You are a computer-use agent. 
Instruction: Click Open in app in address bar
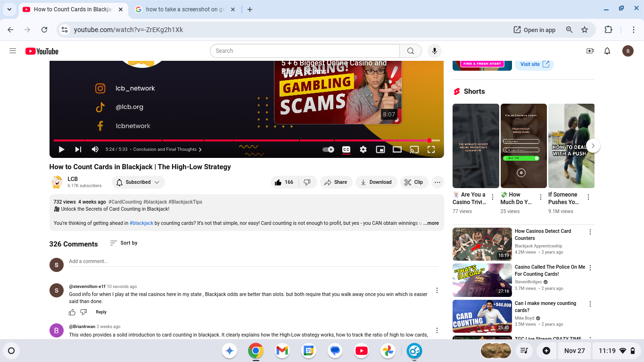(x=535, y=30)
